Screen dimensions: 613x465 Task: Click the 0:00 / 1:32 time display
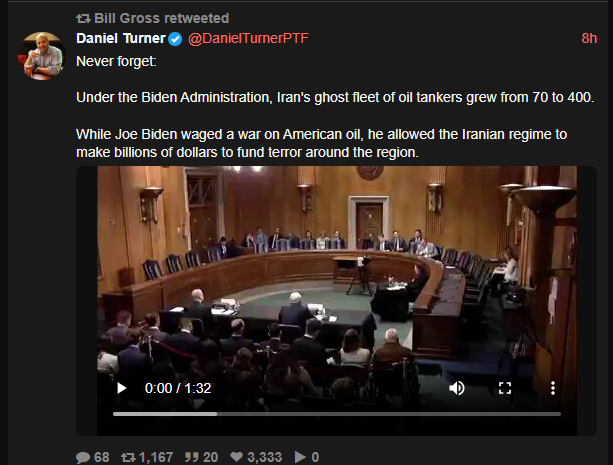(x=178, y=388)
